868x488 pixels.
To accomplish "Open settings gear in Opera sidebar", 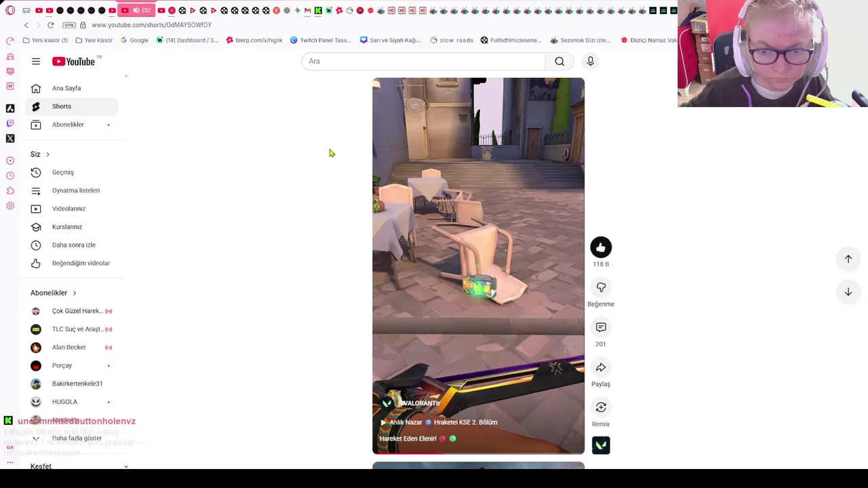I will point(10,205).
